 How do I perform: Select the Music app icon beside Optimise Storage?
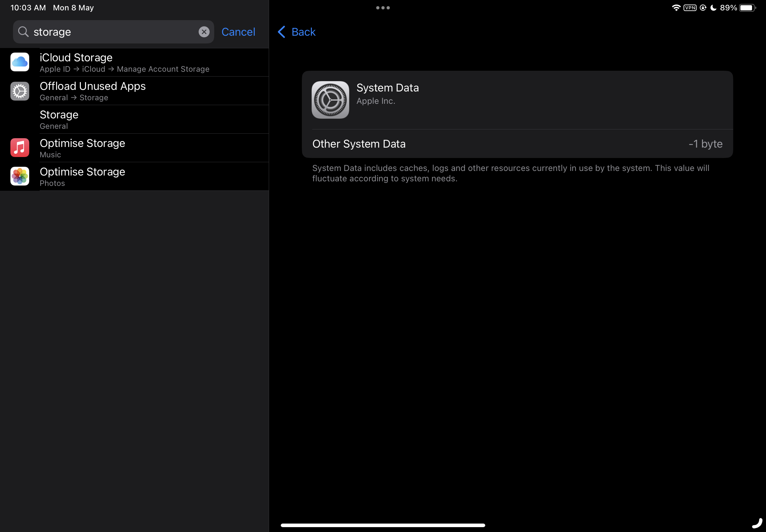pos(20,147)
